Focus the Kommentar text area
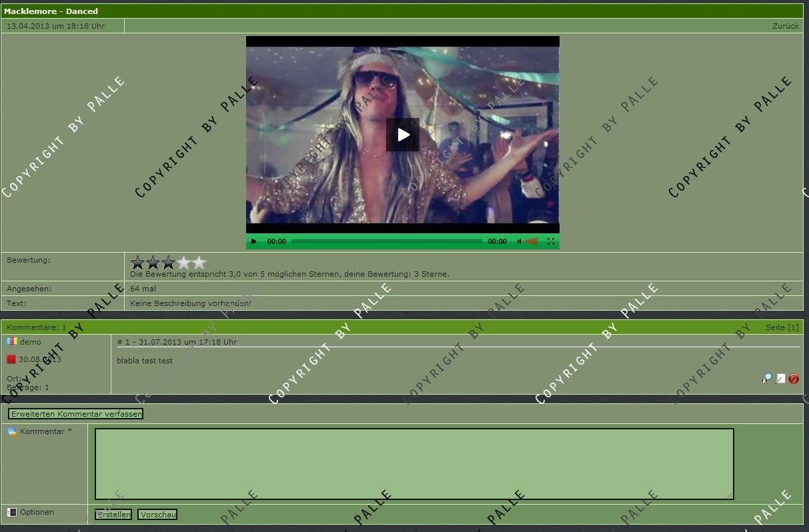The image size is (809, 532). tap(414, 464)
